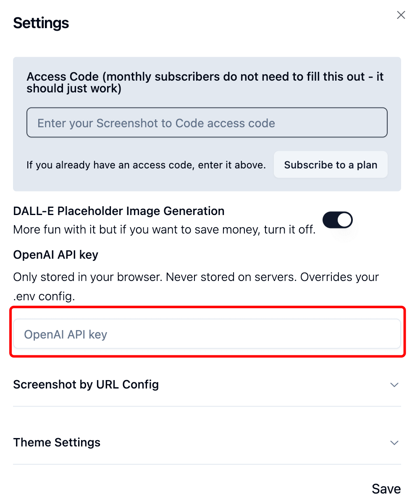This screenshot has width=420, height=504.
Task: Click the DALL-E Placeholder Image Generation label
Action: 119,211
